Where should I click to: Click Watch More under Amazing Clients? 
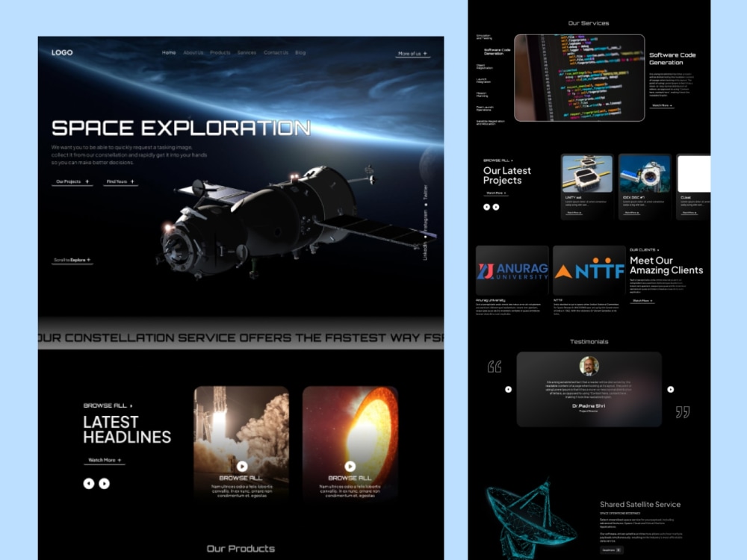[x=642, y=301]
